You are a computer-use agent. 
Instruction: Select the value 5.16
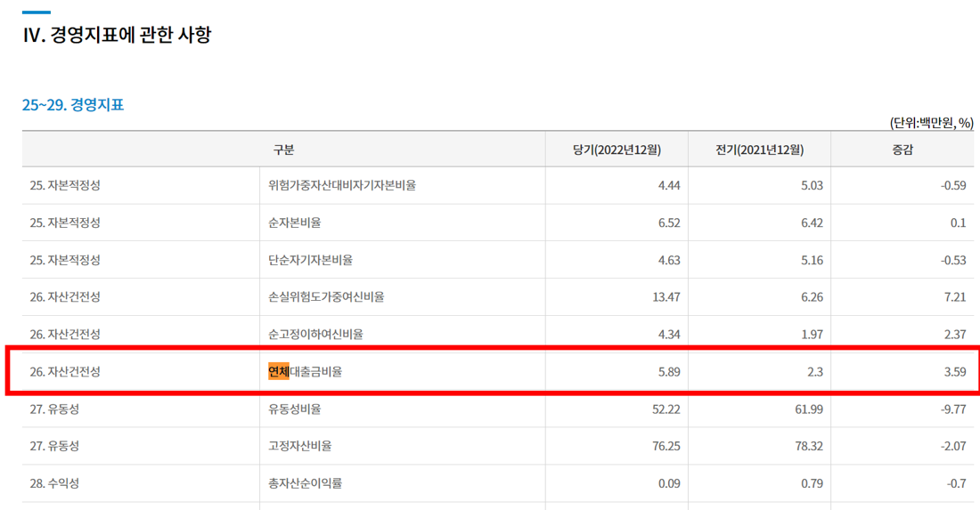click(812, 260)
